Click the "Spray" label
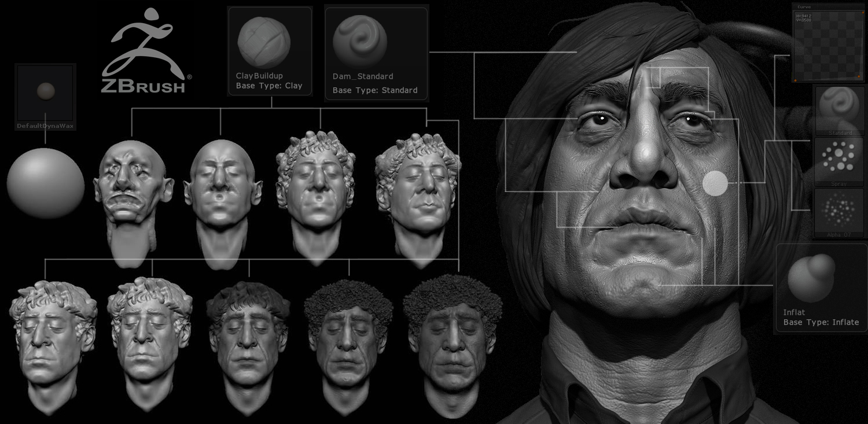868x424 pixels. tap(839, 183)
